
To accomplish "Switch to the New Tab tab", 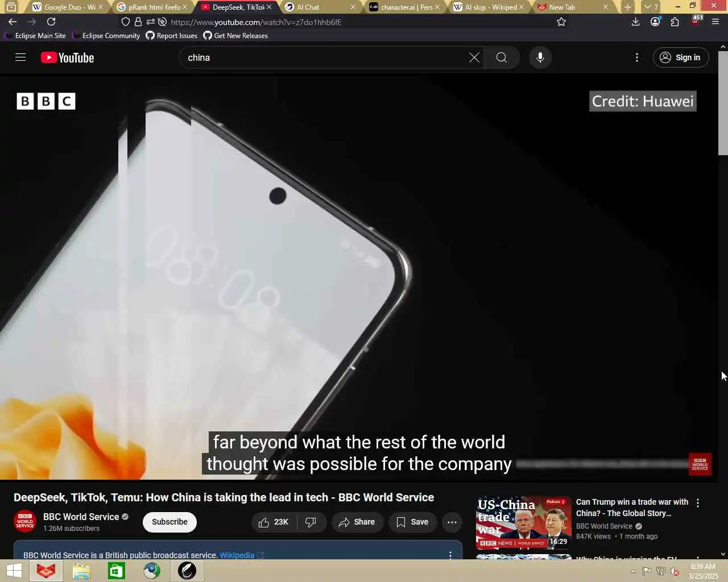I will [x=572, y=7].
